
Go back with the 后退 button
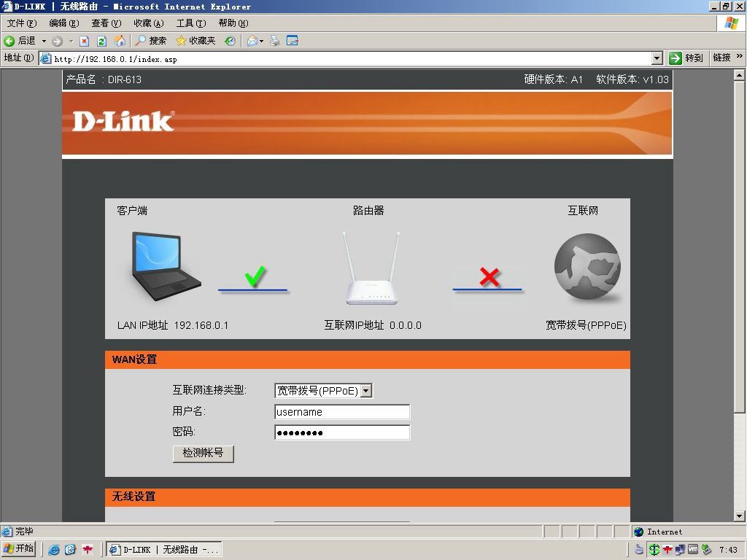point(20,41)
